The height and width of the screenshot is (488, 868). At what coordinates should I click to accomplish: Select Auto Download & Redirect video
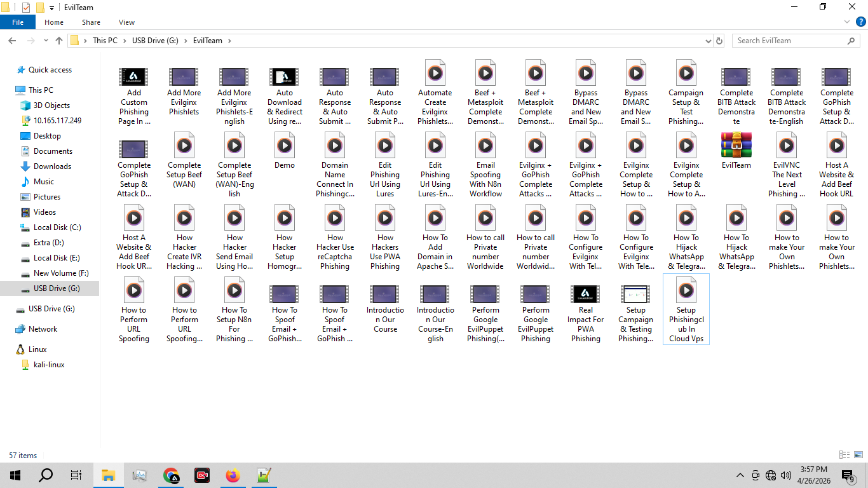(x=285, y=97)
